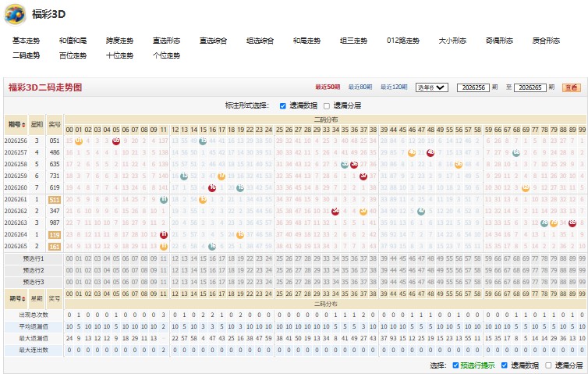Click period number 2026260 in the table

point(16,187)
